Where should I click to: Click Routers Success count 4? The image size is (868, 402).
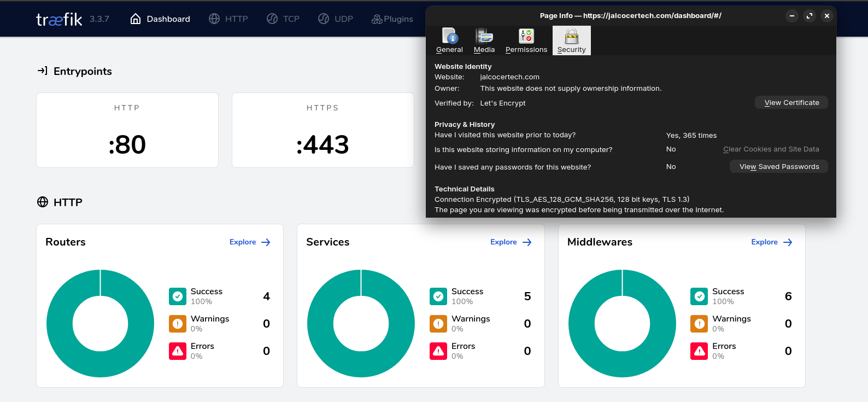267,296
